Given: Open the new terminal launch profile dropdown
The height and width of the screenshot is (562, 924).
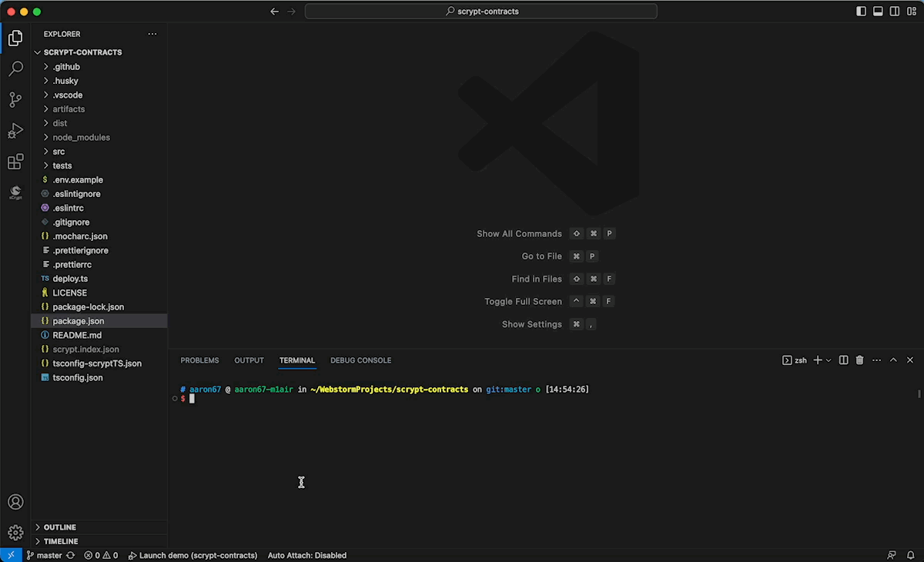Looking at the screenshot, I should click(829, 360).
